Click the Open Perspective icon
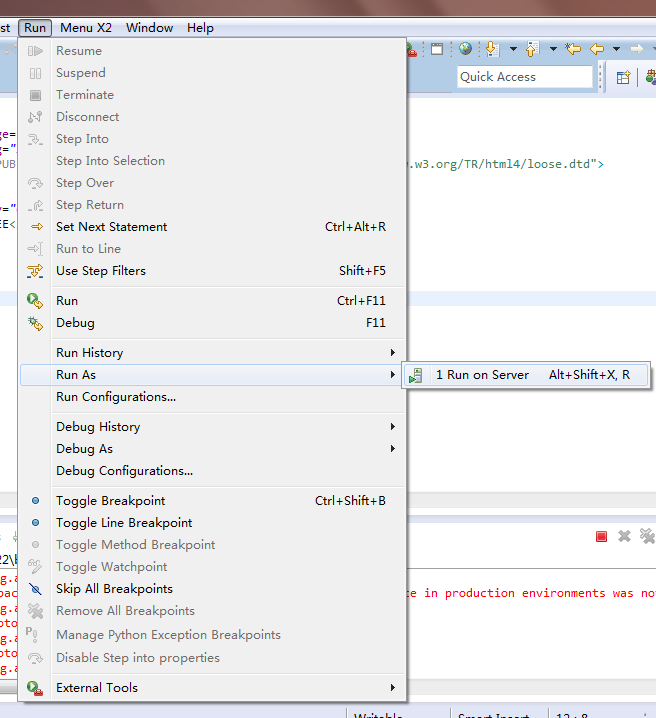The image size is (656, 718). pyautogui.click(x=623, y=77)
